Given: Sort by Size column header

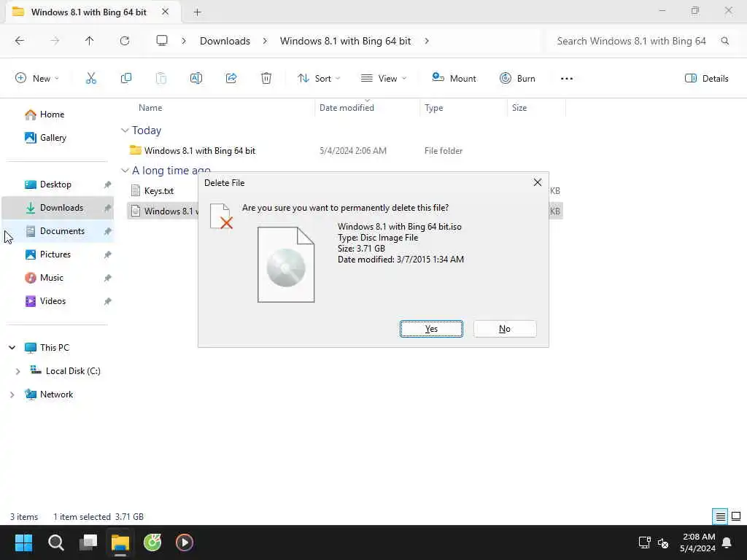Looking at the screenshot, I should [x=519, y=108].
